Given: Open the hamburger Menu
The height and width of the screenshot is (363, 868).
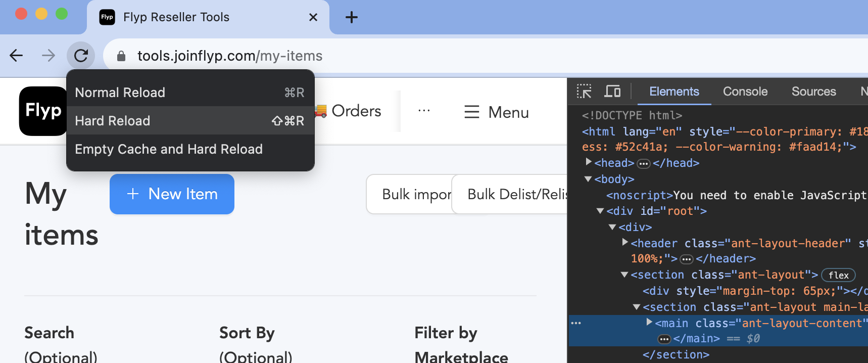Looking at the screenshot, I should 496,112.
